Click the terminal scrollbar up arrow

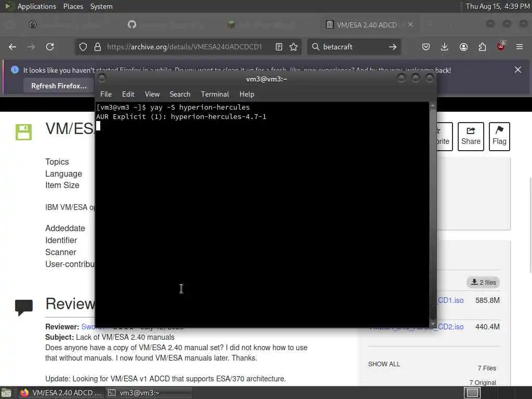[433, 106]
